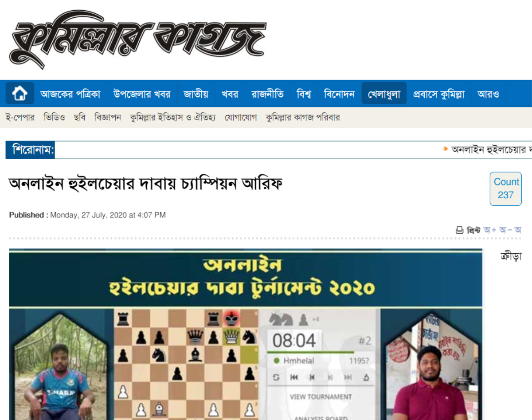Open the ই-পেপার link
532x420 pixels.
(x=20, y=118)
